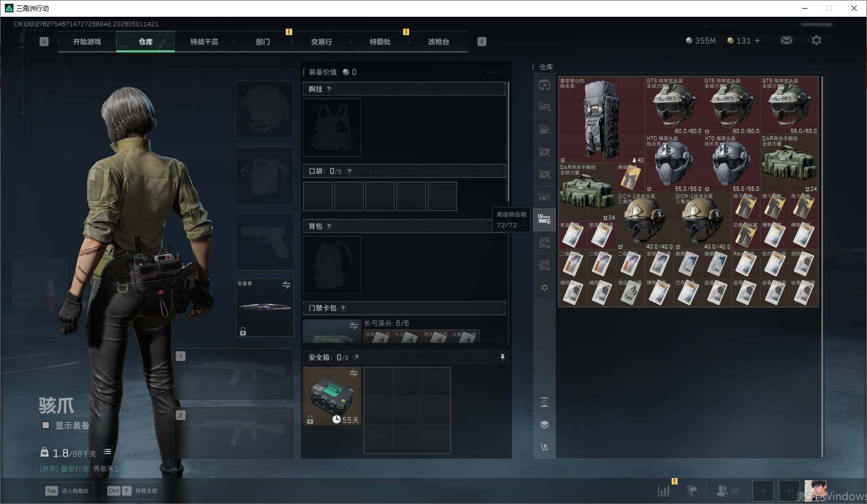Open the mail inbox envelope icon

786,41
